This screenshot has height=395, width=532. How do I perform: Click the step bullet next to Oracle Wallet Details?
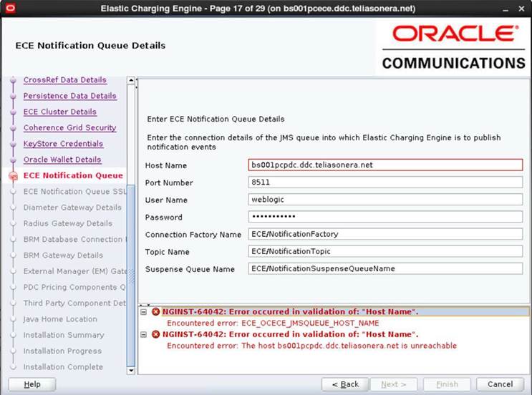tap(13, 160)
